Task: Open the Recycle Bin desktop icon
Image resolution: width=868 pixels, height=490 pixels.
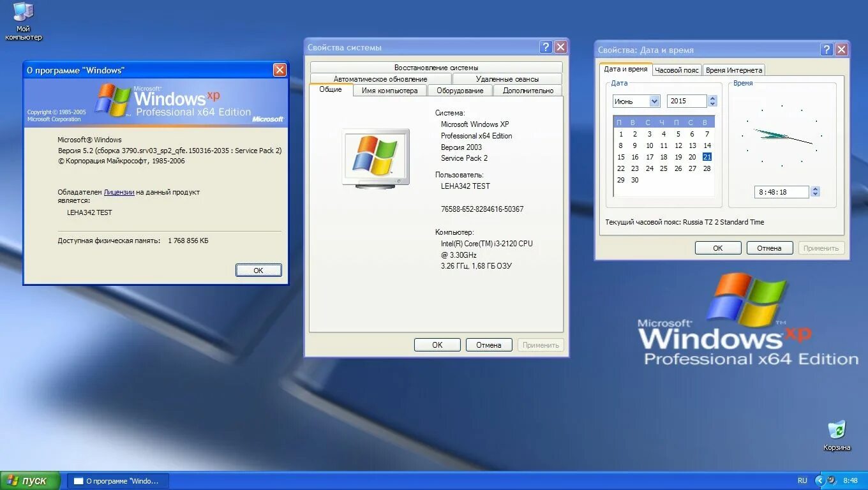Action: point(836,436)
